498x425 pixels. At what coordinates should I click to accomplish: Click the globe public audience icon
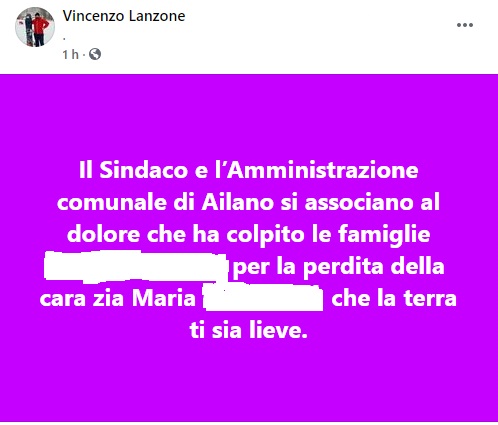95,54
